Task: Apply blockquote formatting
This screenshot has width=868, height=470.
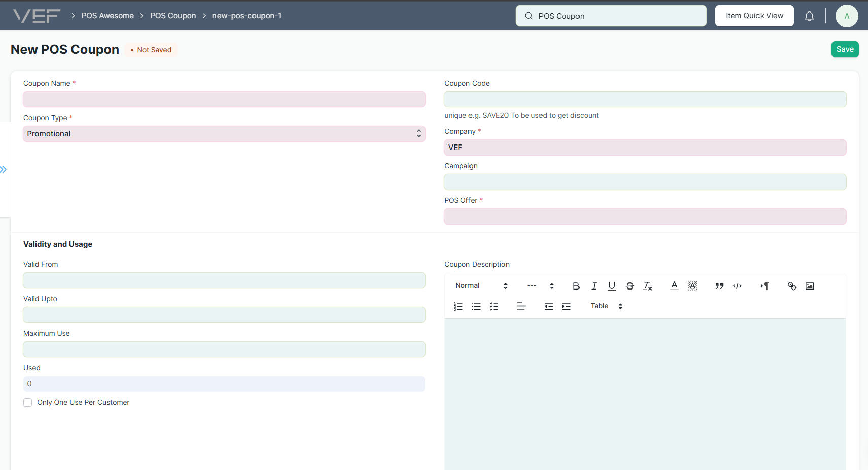Action: (719, 286)
